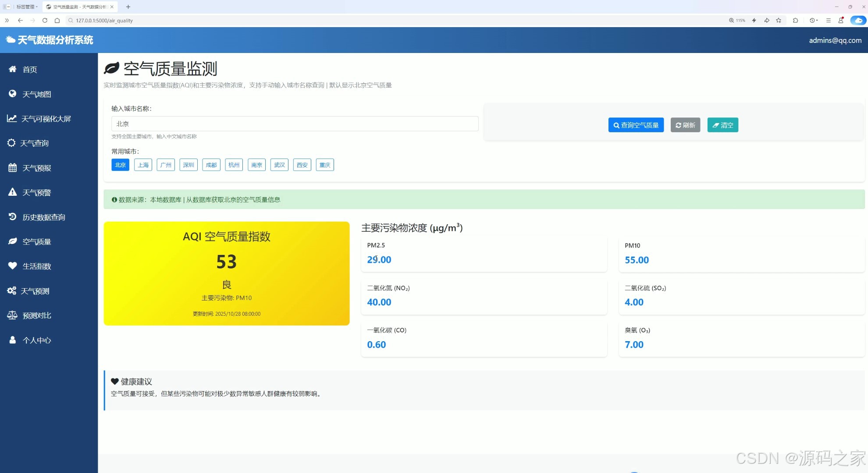The height and width of the screenshot is (473, 868).
Task: Select 重庆 city quick tag
Action: click(325, 165)
